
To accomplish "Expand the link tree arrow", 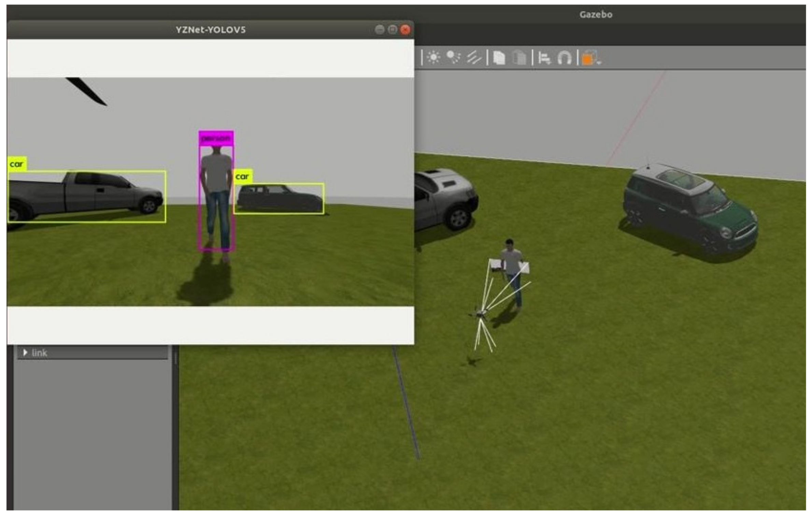I will 25,353.
